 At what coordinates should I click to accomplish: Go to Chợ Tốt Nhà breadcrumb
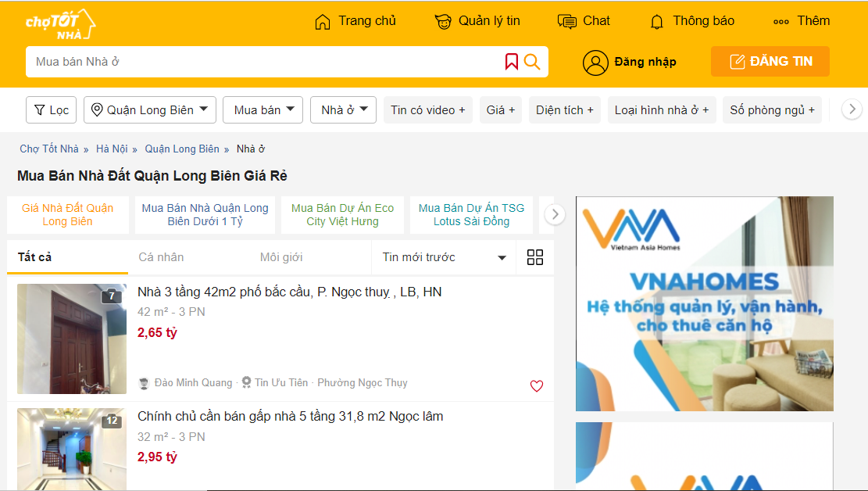point(49,149)
